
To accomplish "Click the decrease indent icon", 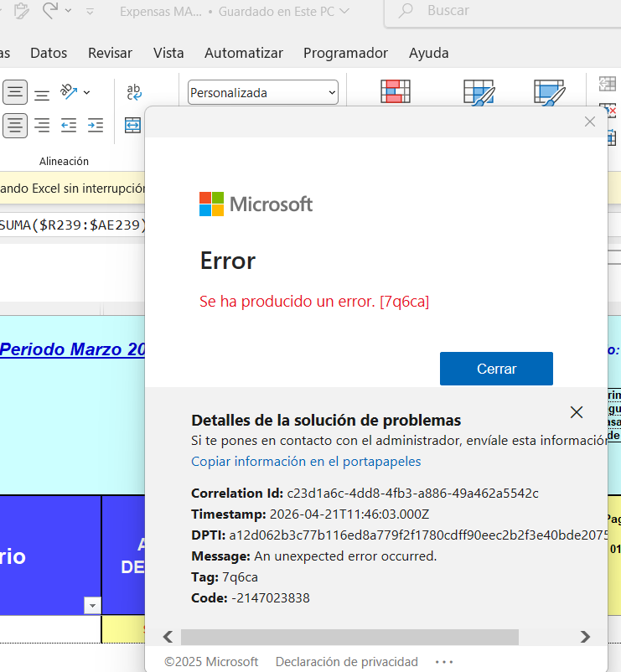I will [69, 126].
